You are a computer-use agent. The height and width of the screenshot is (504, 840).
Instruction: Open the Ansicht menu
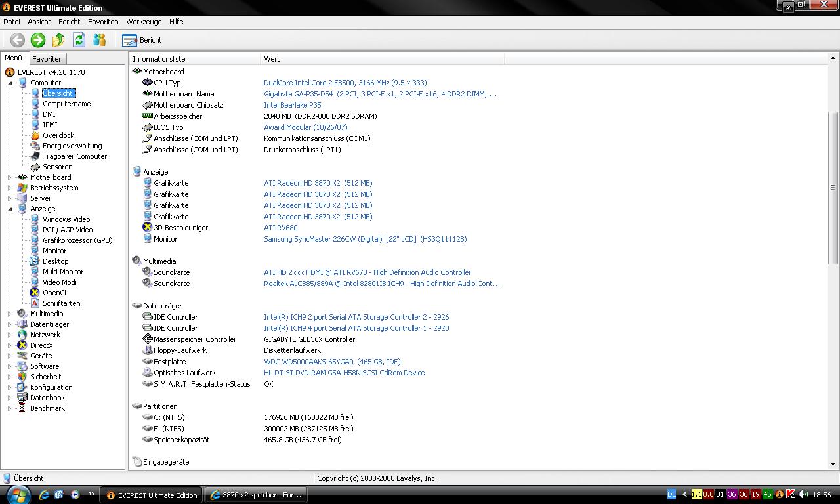pos(39,22)
